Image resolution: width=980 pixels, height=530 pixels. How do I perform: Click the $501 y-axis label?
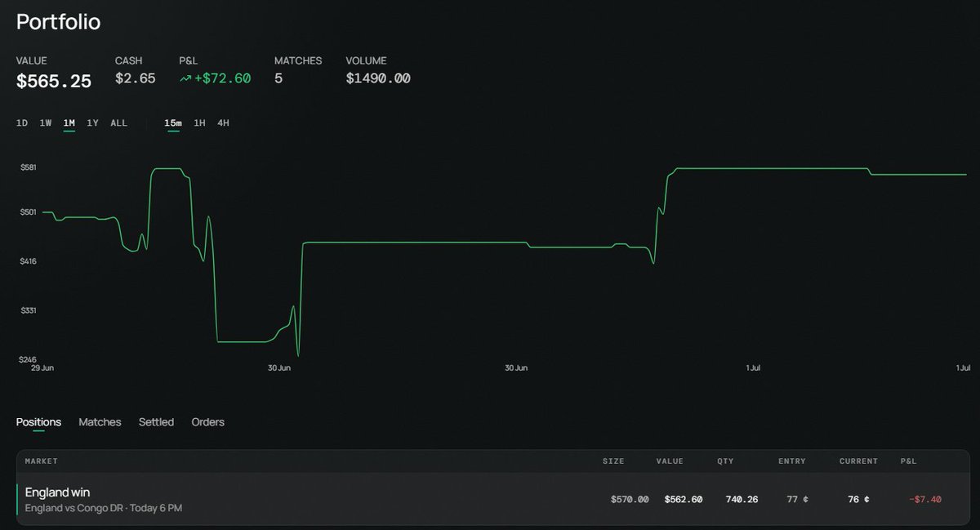(27, 212)
